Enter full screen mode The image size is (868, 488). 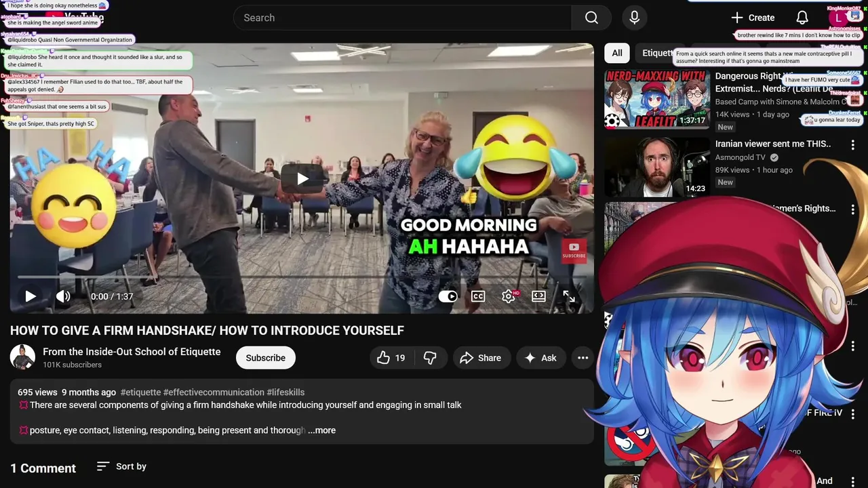click(569, 296)
